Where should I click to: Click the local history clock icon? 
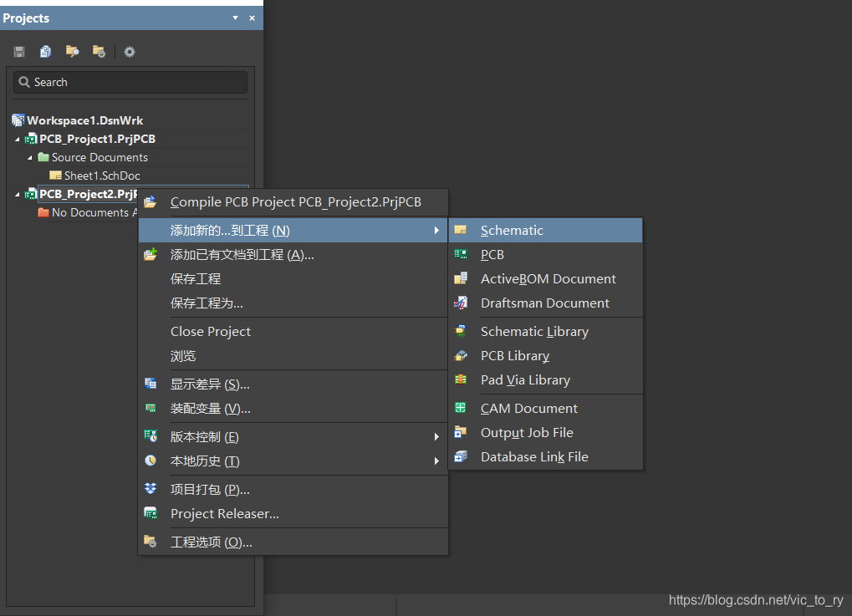pyautogui.click(x=151, y=461)
